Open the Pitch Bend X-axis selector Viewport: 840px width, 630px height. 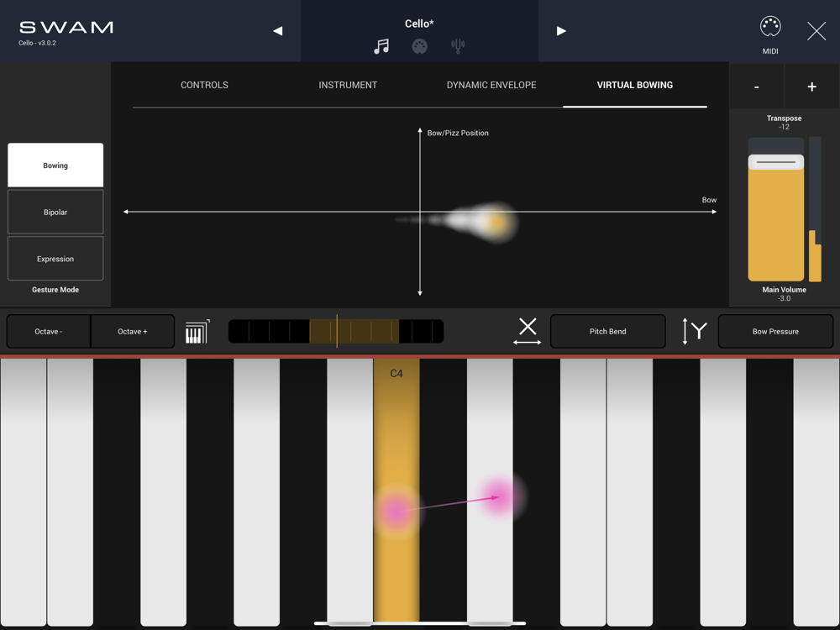click(x=607, y=331)
